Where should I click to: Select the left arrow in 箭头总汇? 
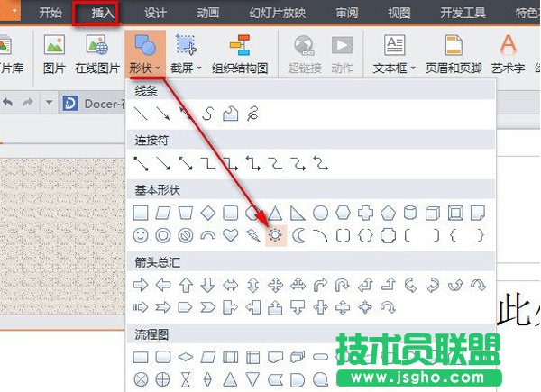(163, 285)
